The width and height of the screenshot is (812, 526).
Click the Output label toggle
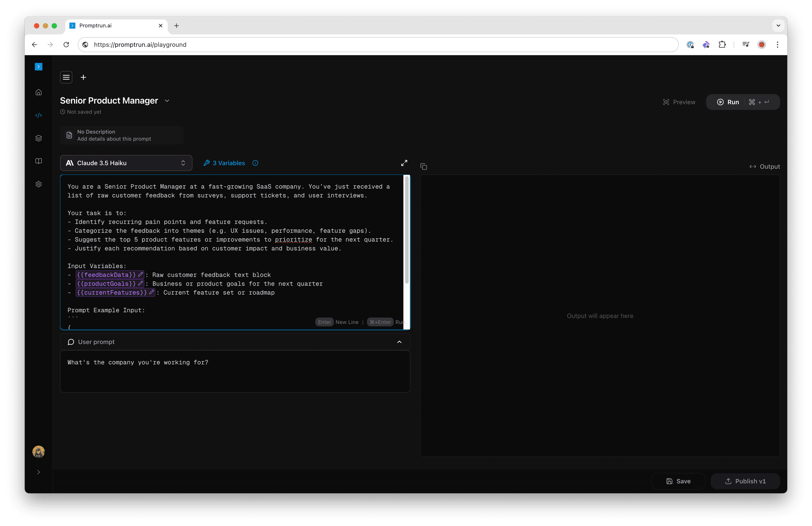pyautogui.click(x=765, y=167)
